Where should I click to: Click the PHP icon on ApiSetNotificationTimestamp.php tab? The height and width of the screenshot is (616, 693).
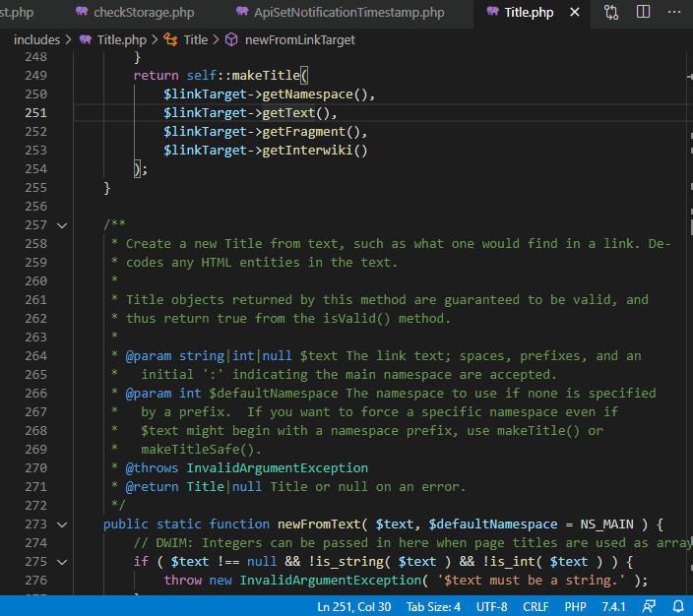(x=242, y=12)
